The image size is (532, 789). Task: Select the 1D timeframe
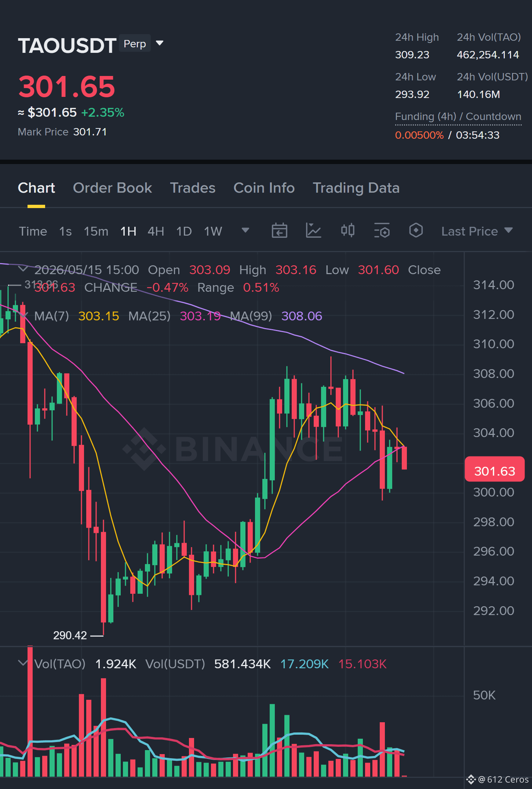pos(184,231)
